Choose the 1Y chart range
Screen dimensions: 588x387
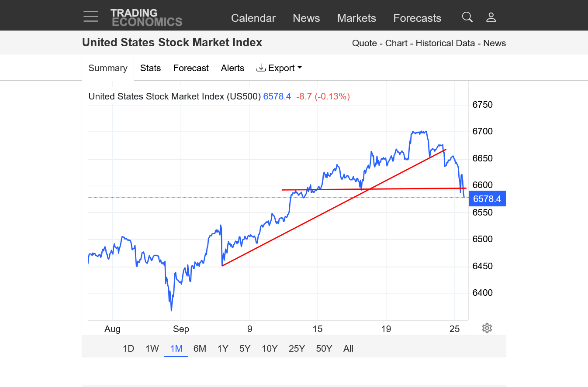223,349
